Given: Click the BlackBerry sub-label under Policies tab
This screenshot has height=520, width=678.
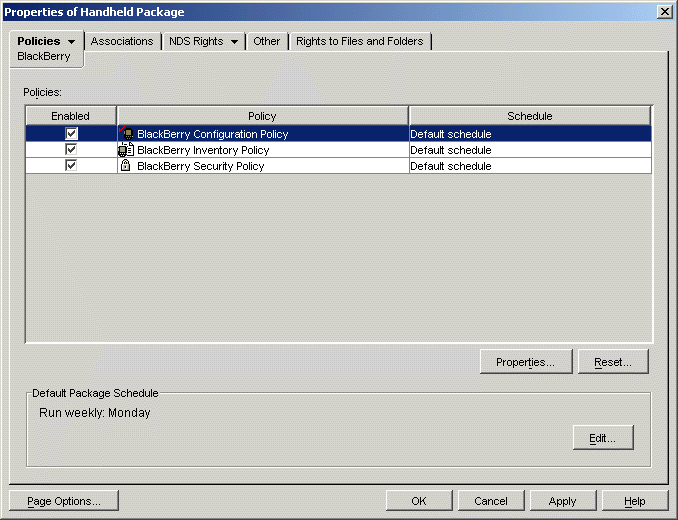Looking at the screenshot, I should [x=44, y=56].
